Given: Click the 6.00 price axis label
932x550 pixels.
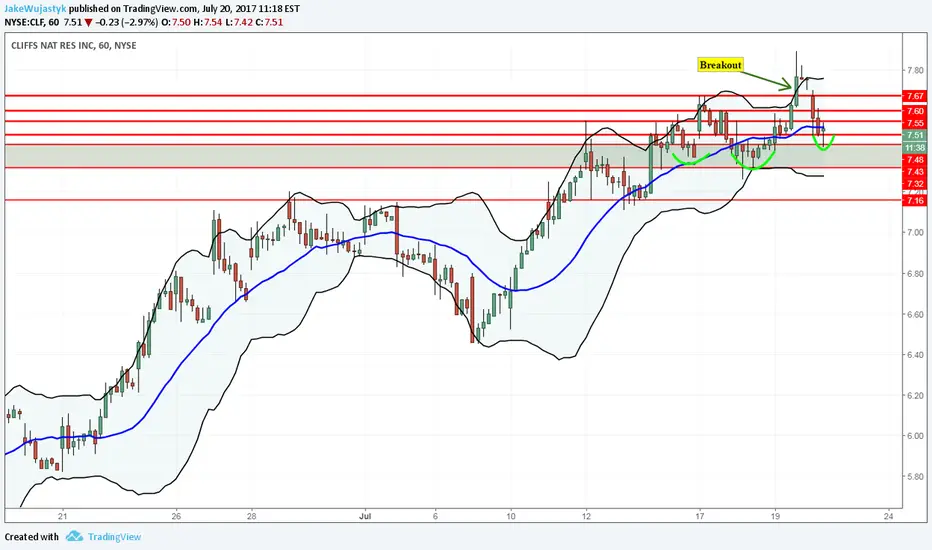Looking at the screenshot, I should [915, 436].
